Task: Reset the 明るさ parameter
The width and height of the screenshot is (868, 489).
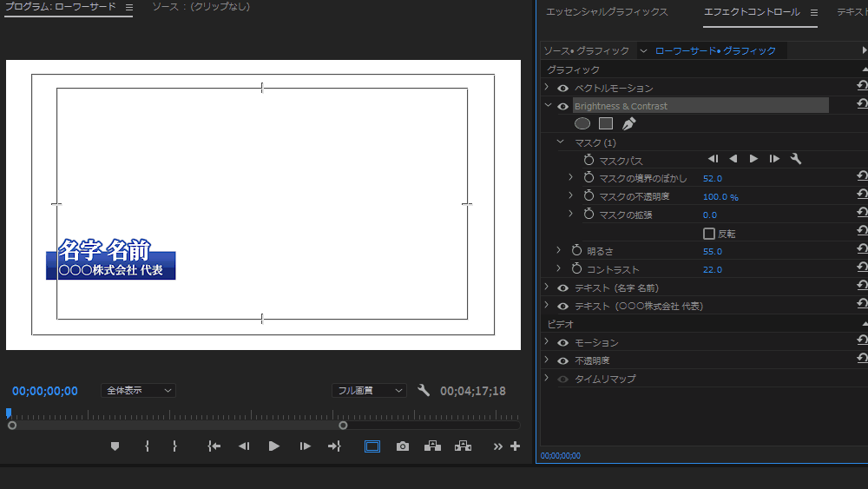Action: [x=862, y=249]
